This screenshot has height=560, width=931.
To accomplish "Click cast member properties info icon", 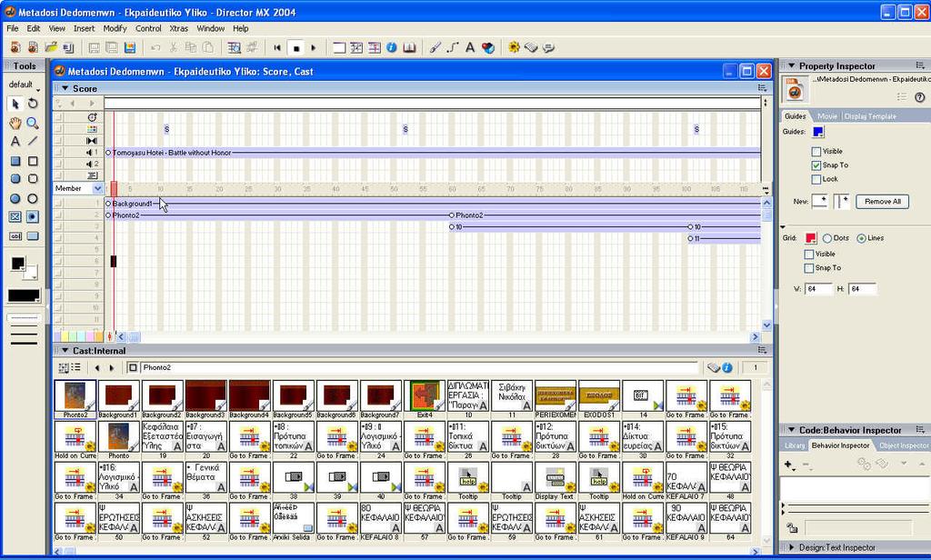I will tap(727, 367).
